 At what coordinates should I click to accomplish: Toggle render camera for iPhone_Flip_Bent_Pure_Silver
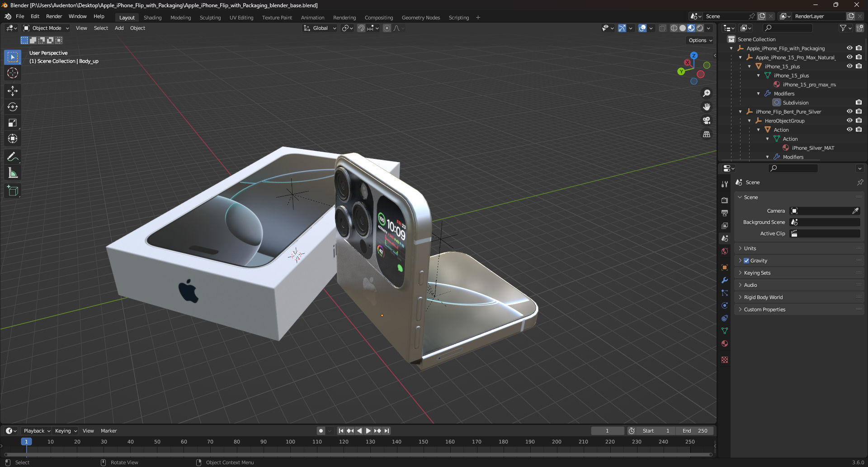(859, 111)
